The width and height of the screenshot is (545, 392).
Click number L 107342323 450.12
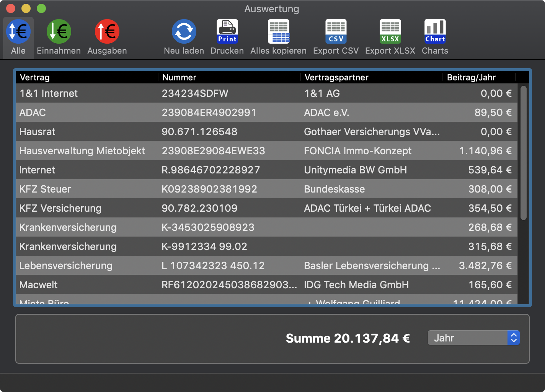[x=213, y=266]
